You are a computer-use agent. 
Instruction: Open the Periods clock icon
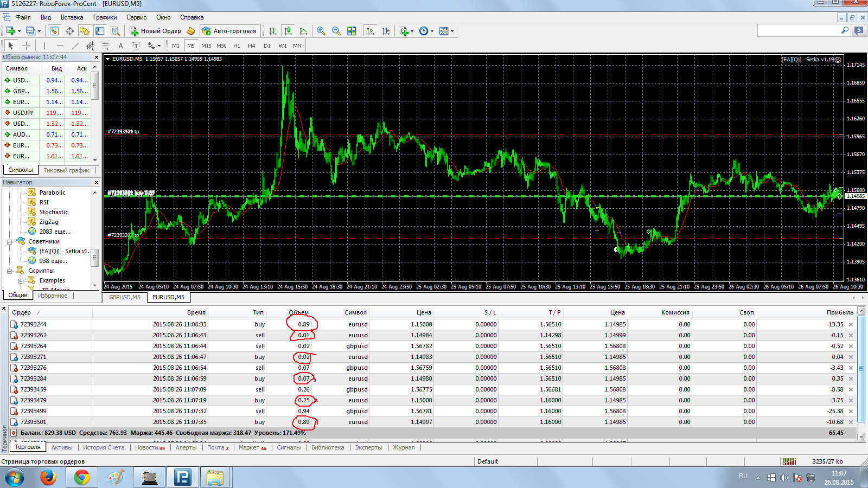(424, 31)
